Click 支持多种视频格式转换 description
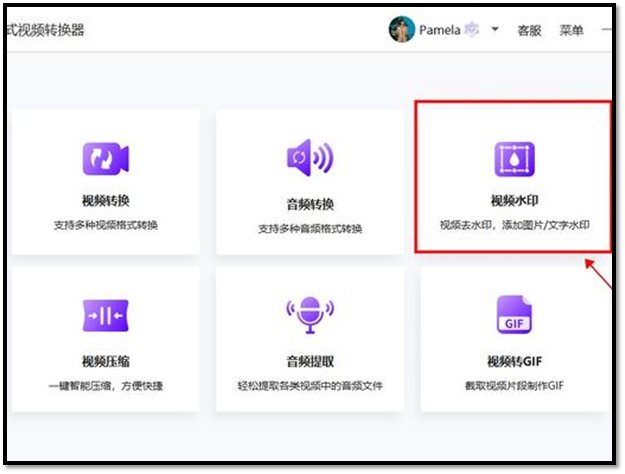This screenshot has width=625, height=474. (x=106, y=225)
